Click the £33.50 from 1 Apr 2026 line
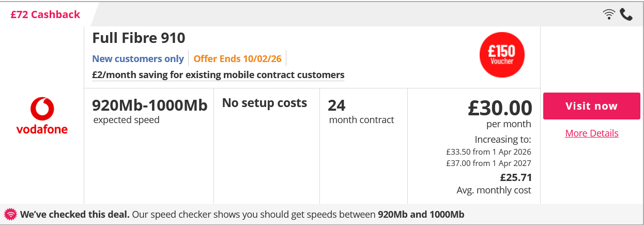The image size is (644, 226). pos(488,152)
